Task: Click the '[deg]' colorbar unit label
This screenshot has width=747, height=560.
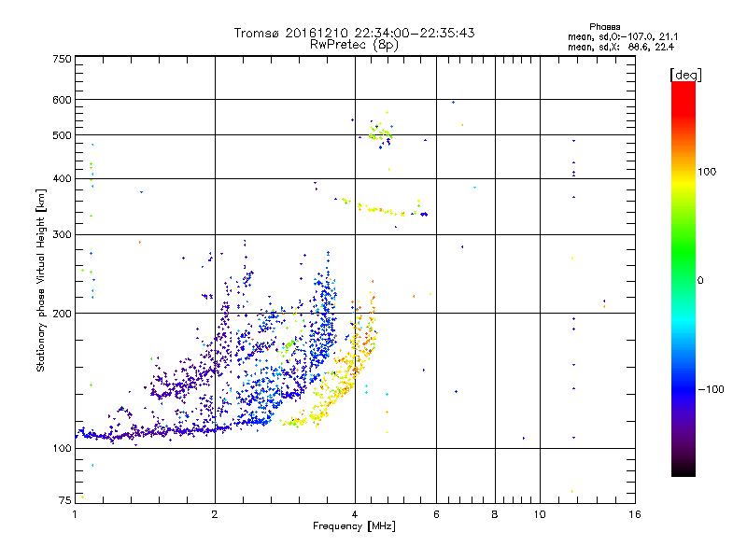Action: point(685,75)
